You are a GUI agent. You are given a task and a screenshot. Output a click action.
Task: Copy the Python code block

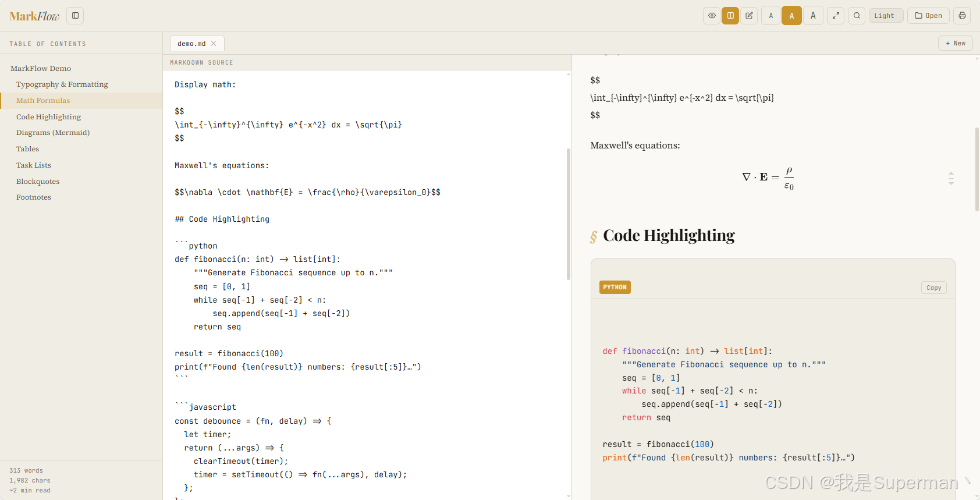point(934,288)
